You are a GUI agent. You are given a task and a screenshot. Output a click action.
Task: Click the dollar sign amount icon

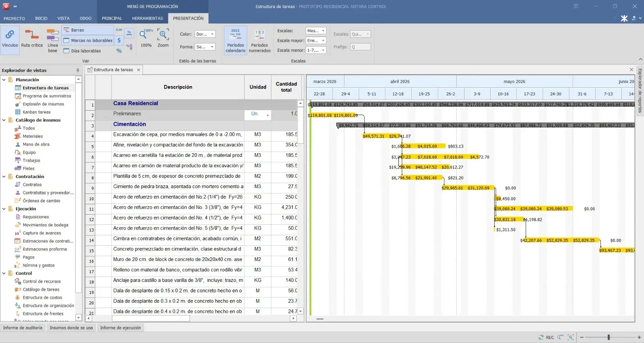pos(119,41)
